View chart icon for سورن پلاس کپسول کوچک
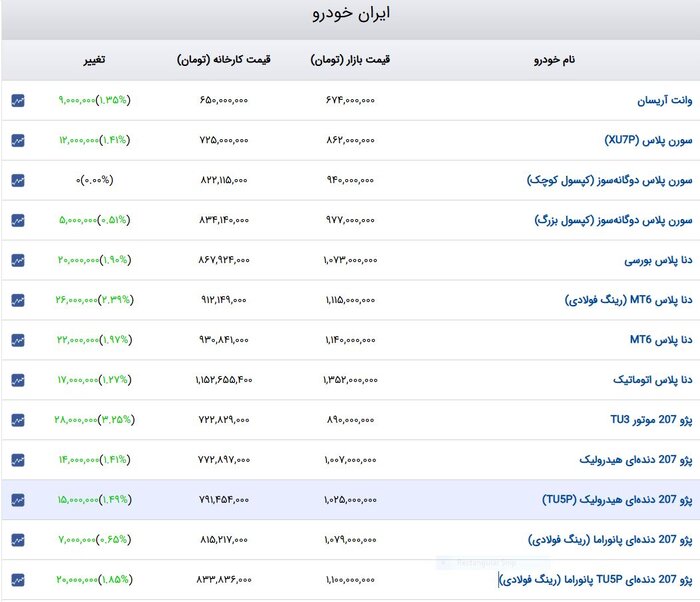 (x=18, y=180)
